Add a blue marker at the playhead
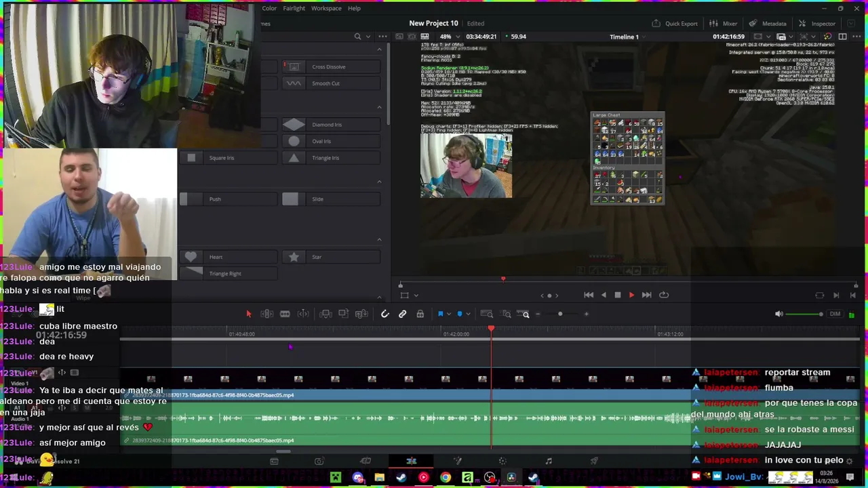This screenshot has width=868, height=488. 460,314
